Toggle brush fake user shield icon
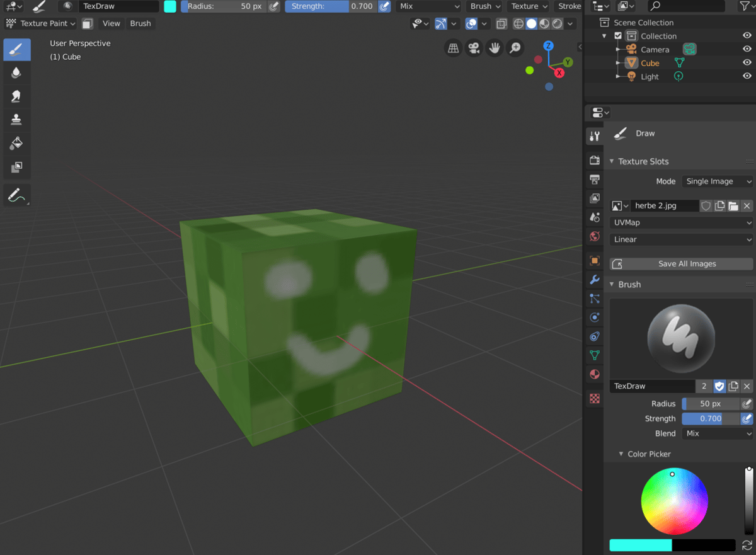The width and height of the screenshot is (756, 555). [719, 386]
